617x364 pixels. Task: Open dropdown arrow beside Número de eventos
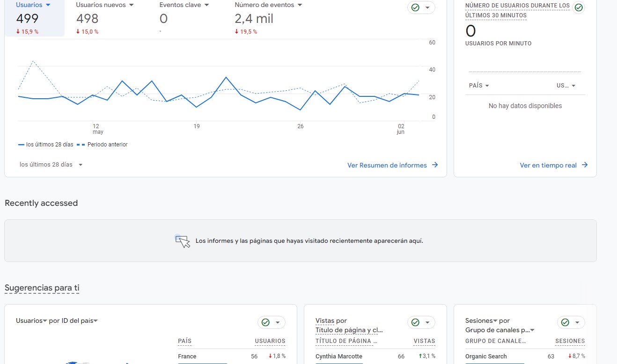300,5
